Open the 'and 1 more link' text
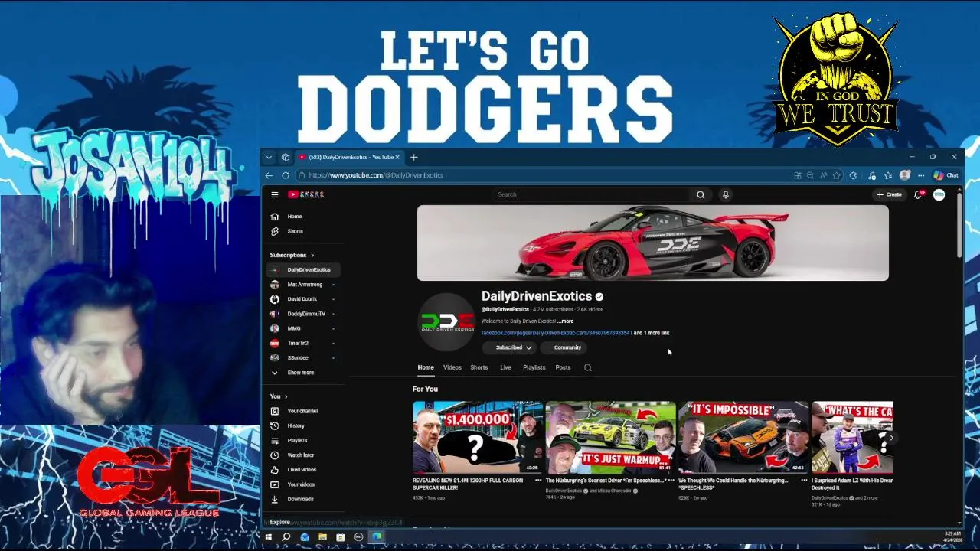The width and height of the screenshot is (980, 551). coord(652,333)
